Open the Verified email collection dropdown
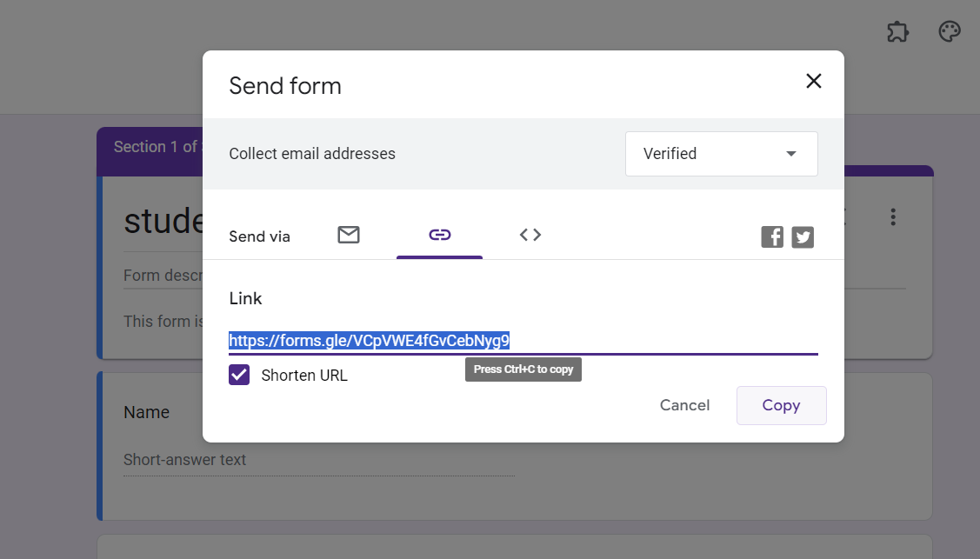 pos(721,154)
